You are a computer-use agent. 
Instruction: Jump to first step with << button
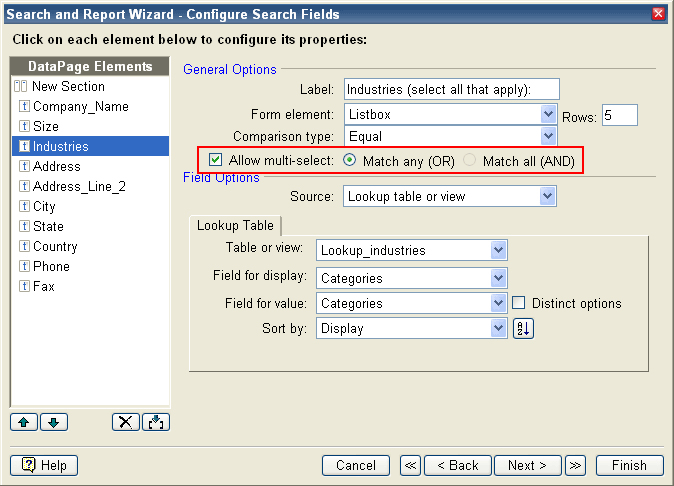click(411, 465)
